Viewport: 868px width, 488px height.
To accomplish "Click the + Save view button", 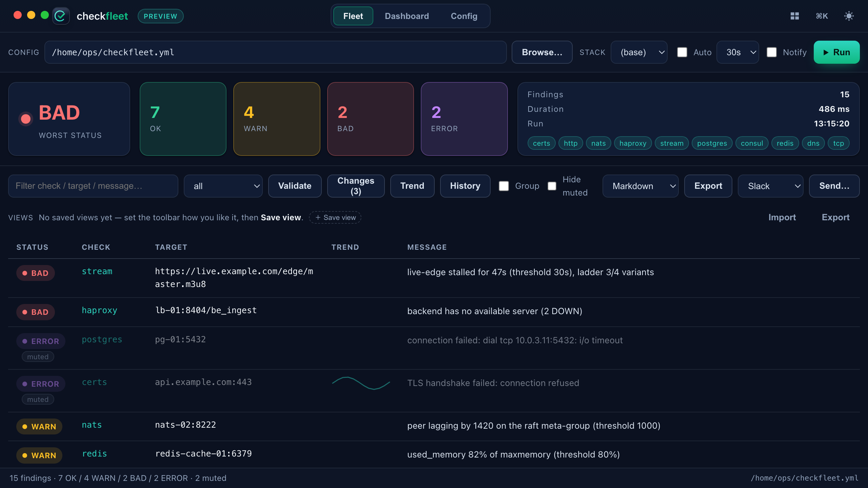I will [335, 217].
